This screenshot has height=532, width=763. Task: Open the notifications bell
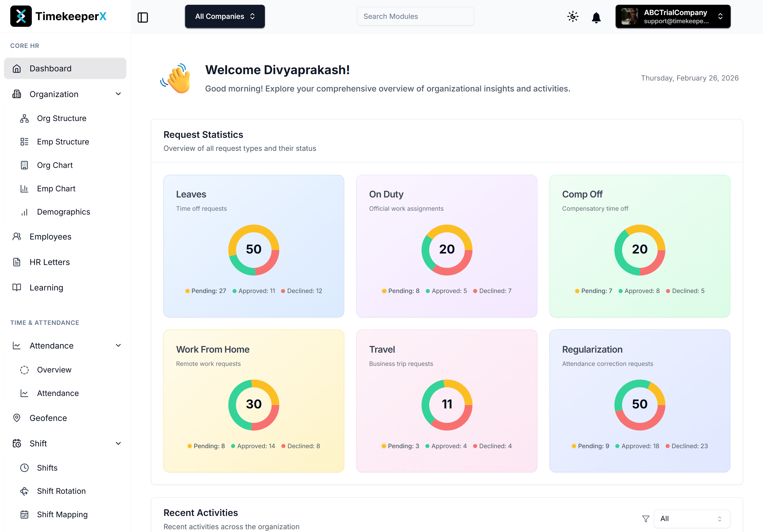[x=596, y=16]
